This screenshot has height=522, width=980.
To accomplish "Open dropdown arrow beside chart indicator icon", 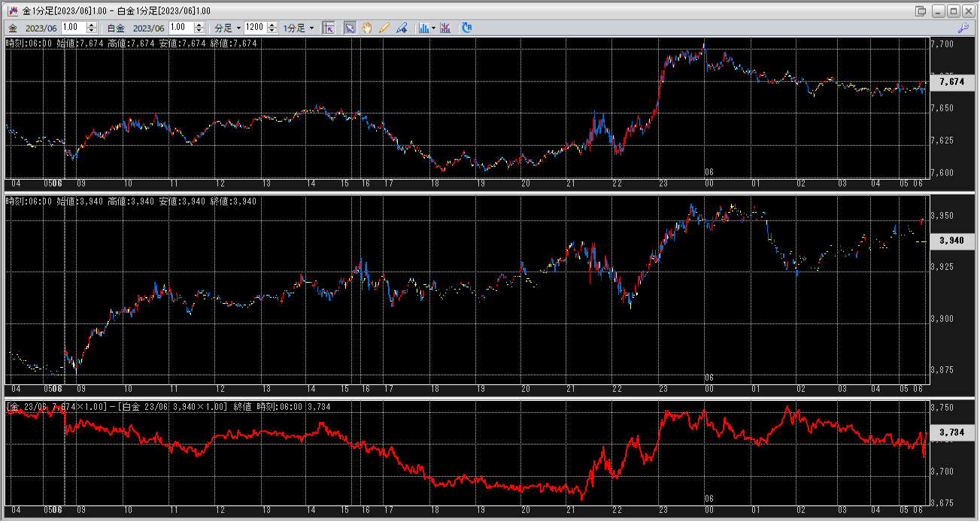I will [434, 28].
